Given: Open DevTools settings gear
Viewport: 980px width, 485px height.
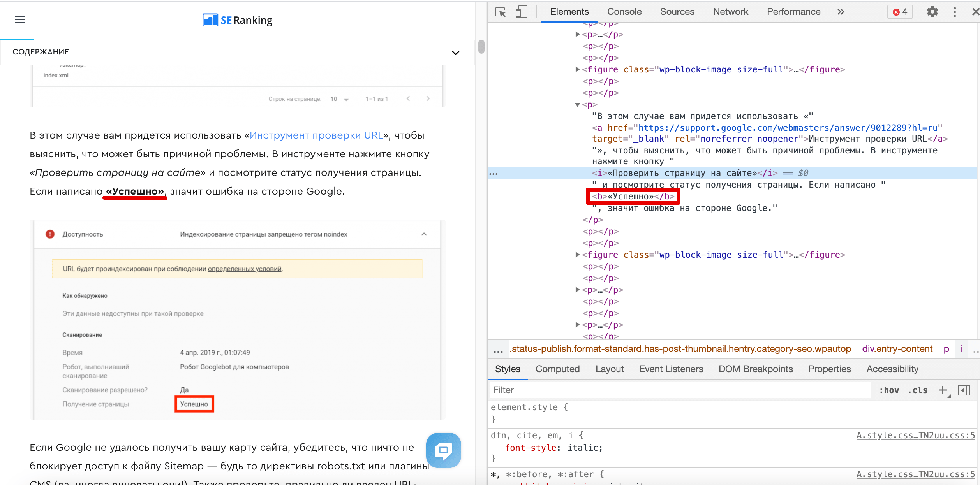Looking at the screenshot, I should [x=932, y=12].
